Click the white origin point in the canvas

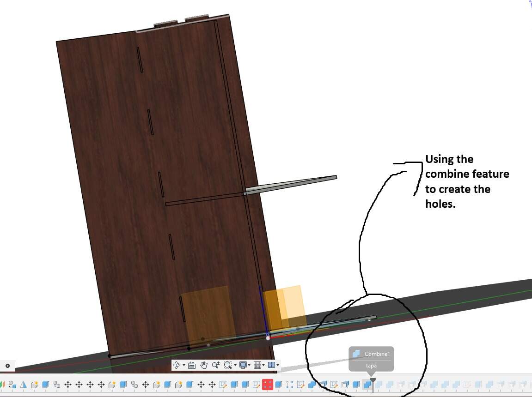pos(268,338)
